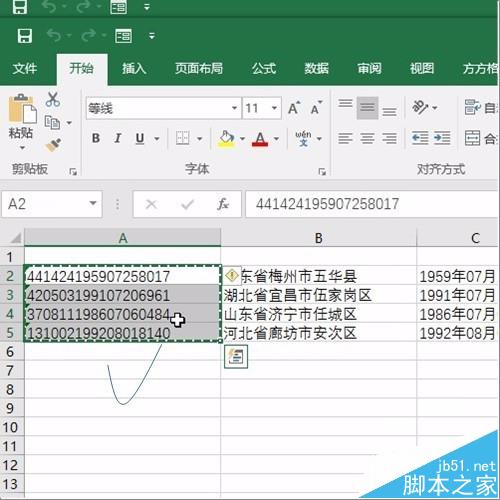
Task: Click the Undo arrow in quick access toolbar
Action: click(x=54, y=35)
